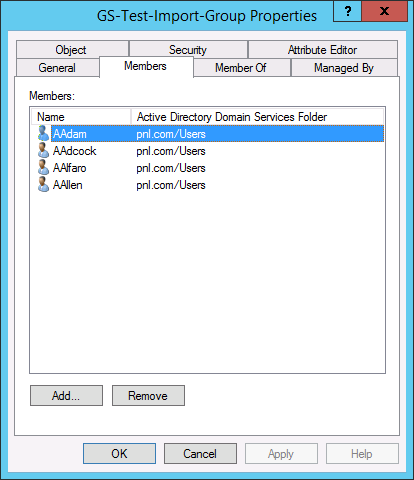Click the AAlfaro user icon
The width and height of the screenshot is (414, 480).
point(43,168)
